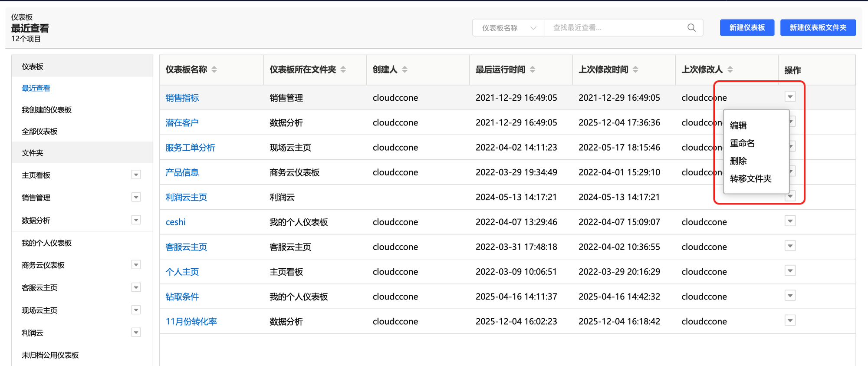The width and height of the screenshot is (868, 366).
Task: Sort by 最后运行时间 column arrows
Action: [533, 69]
